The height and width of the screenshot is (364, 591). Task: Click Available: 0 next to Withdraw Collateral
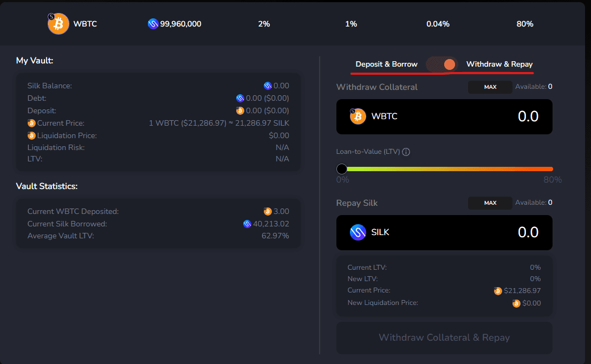coord(534,87)
